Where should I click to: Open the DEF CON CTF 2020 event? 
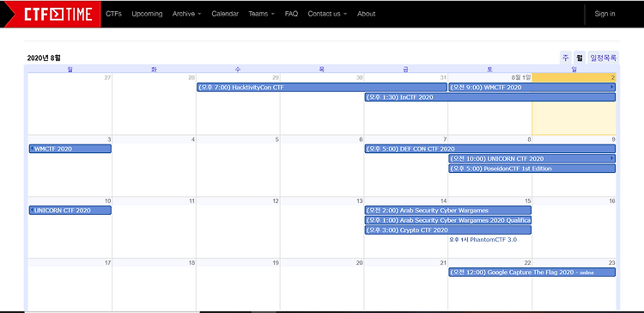pyautogui.click(x=490, y=149)
